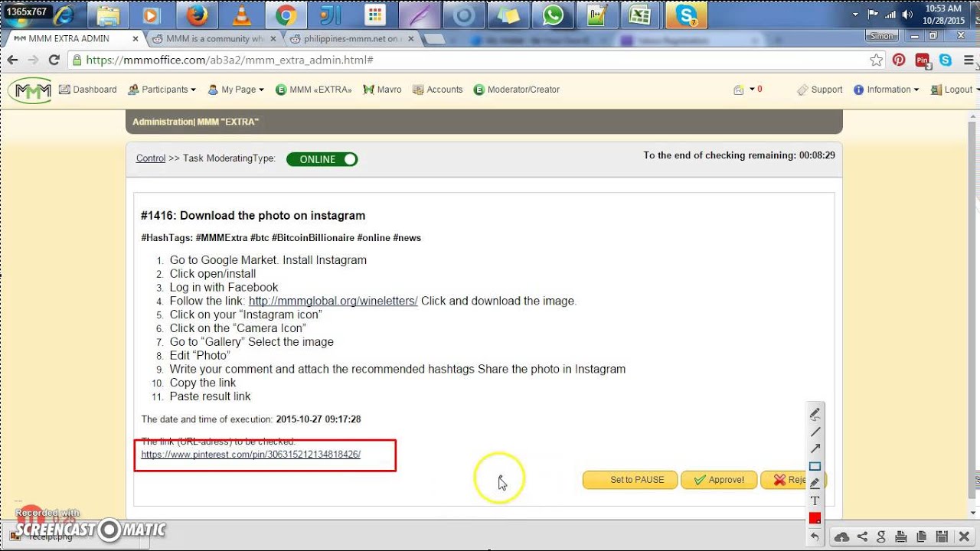This screenshot has height=551, width=980.
Task: Click the MMM logo
Action: tap(30, 90)
